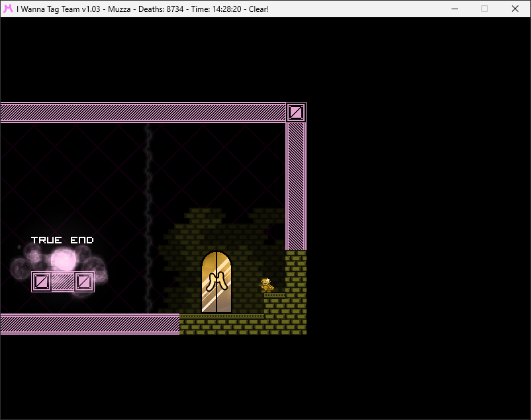Click the glowing pink orb under TRUE END
The height and width of the screenshot is (420, 531).
[x=63, y=259]
